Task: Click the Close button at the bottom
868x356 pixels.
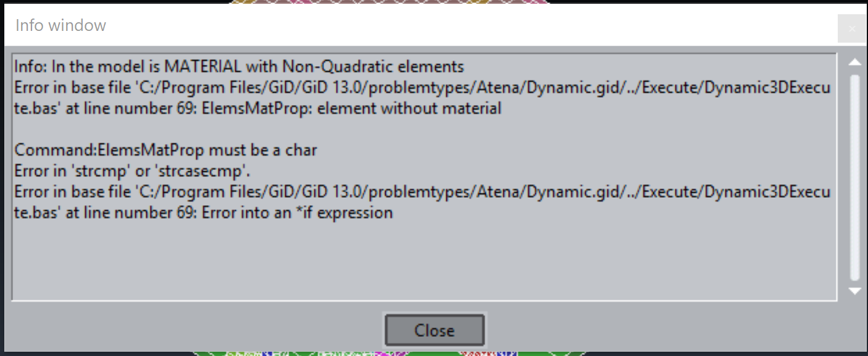Action: click(x=435, y=330)
